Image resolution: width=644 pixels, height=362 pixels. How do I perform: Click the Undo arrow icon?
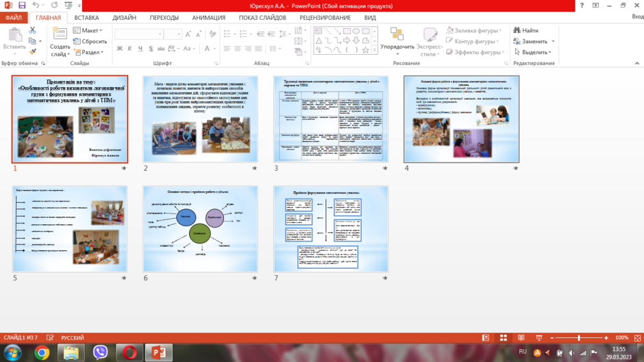(x=36, y=5)
